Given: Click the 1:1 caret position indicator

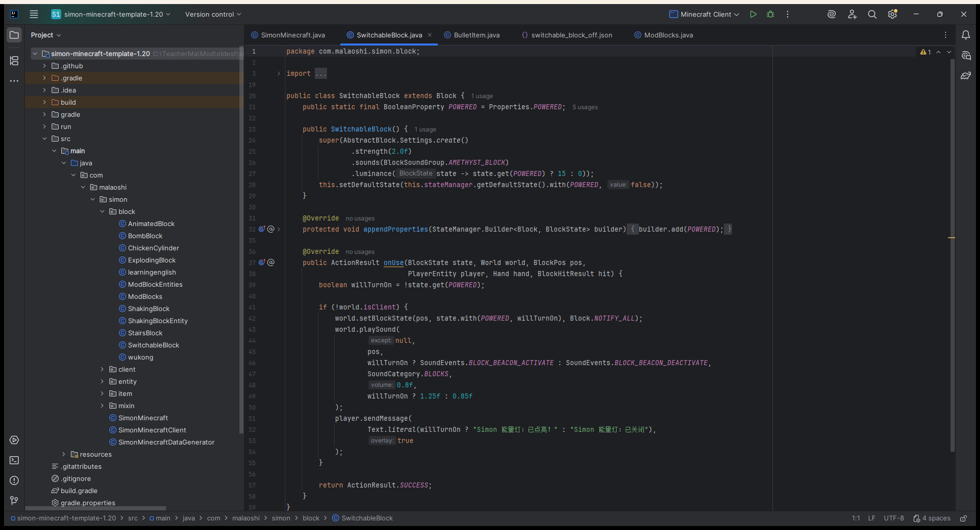Looking at the screenshot, I should (855, 518).
